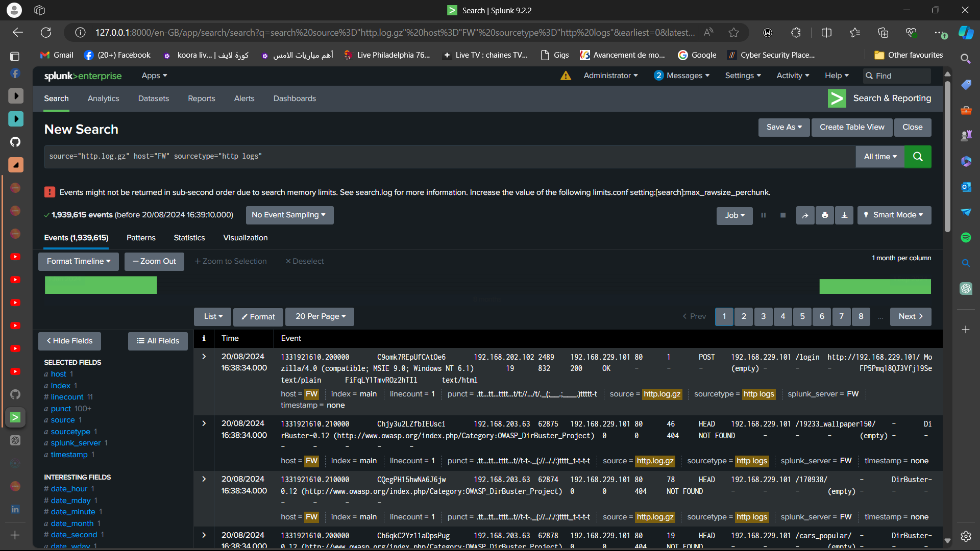Refresh the browser page

point(46,33)
